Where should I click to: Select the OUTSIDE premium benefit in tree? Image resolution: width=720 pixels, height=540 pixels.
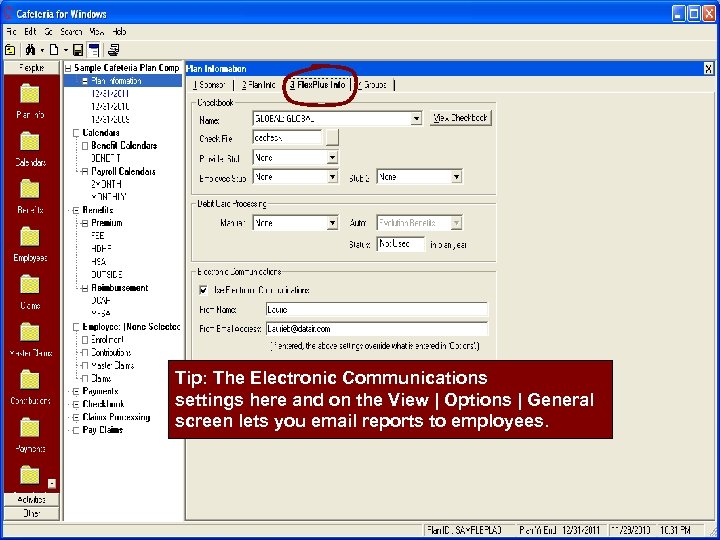coord(107,275)
